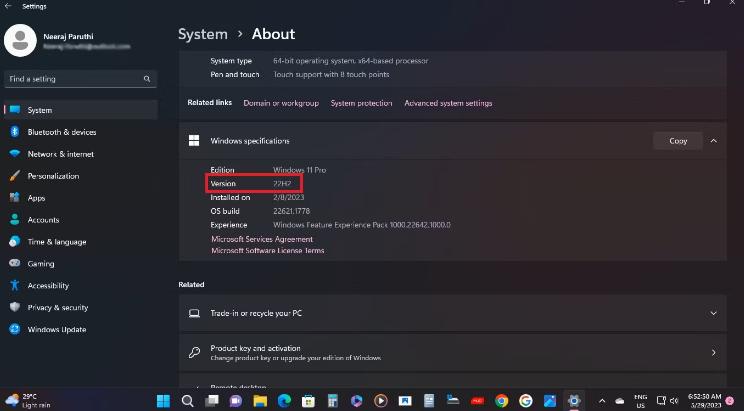Go to the Personalization section
The image size is (744, 411).
(x=80, y=176)
